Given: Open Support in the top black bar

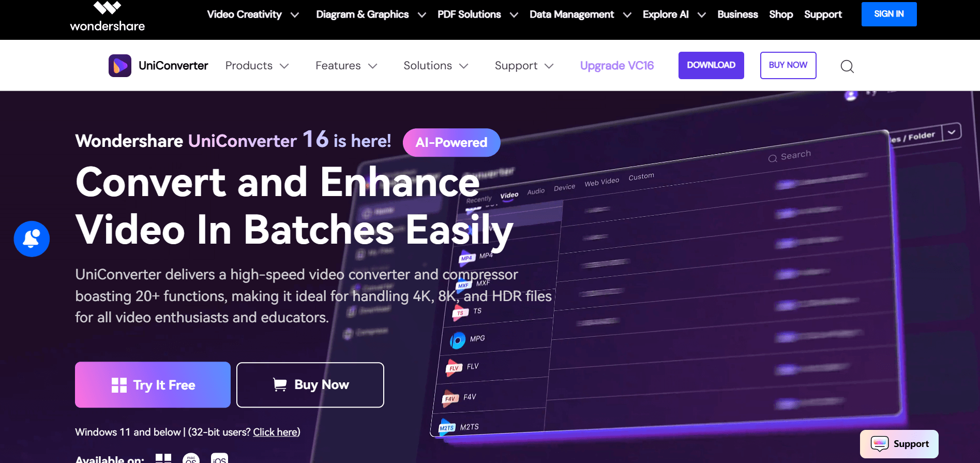Looking at the screenshot, I should (823, 14).
